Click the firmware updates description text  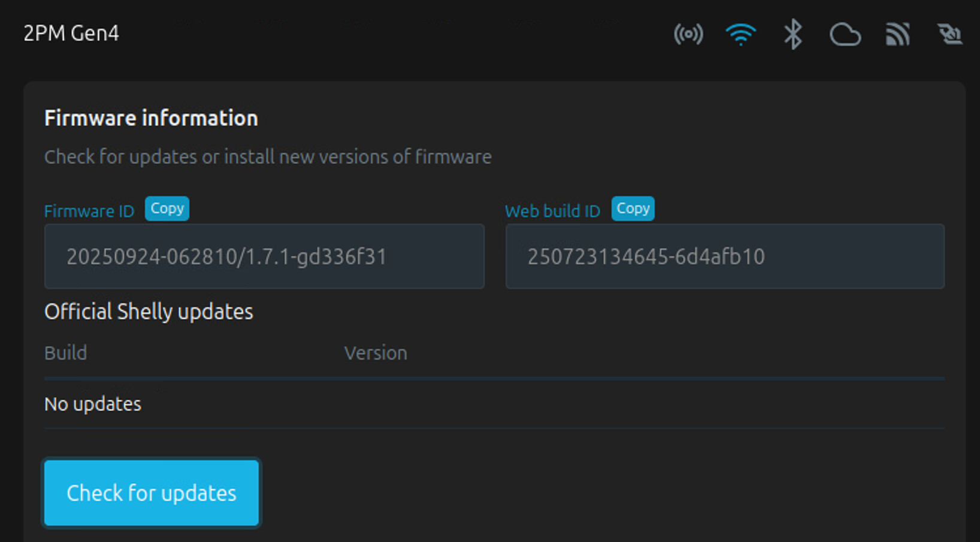(x=268, y=157)
